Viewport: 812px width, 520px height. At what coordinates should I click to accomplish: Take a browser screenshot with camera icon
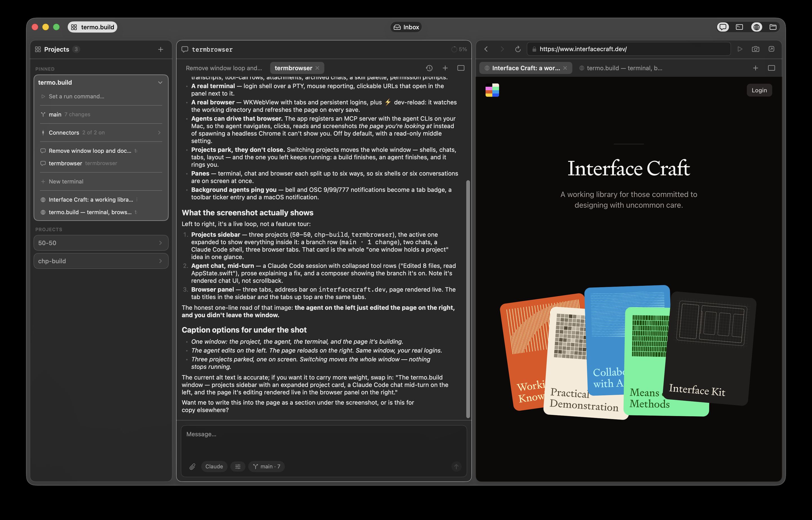[x=756, y=49]
